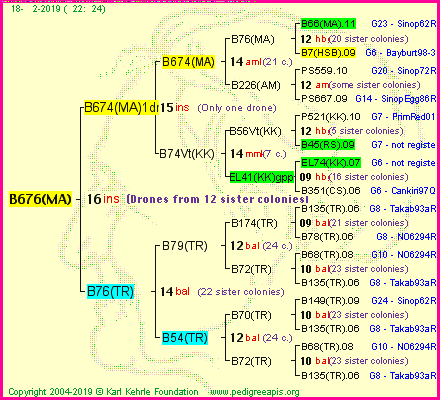The image size is (440, 400).
Task: Select the '(some sister colonies)' note
Action: click(374, 85)
